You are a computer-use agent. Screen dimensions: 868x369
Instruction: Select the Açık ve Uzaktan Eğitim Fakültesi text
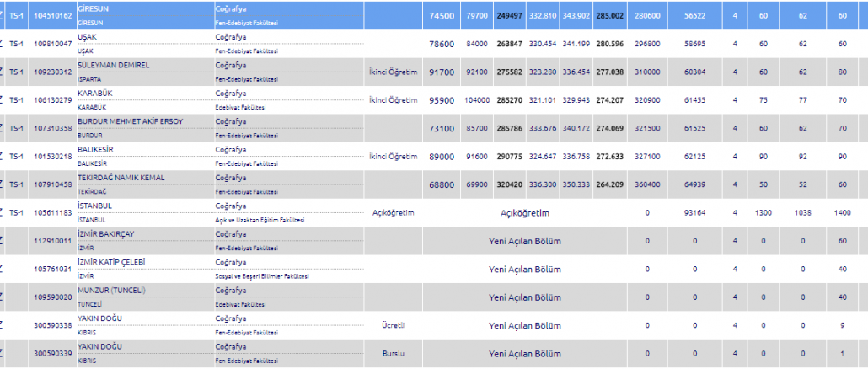click(258, 219)
